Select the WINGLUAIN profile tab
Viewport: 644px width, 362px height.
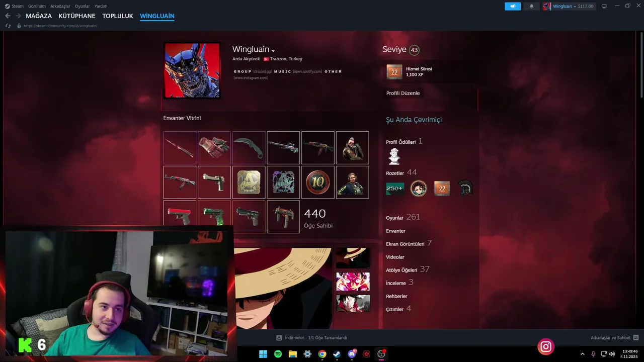click(157, 16)
